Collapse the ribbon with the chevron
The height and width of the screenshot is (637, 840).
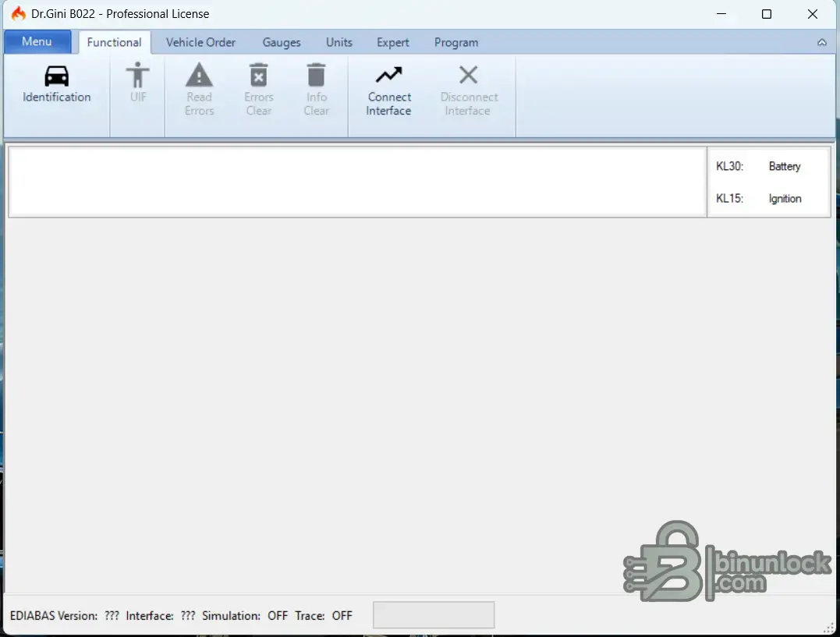click(x=822, y=42)
